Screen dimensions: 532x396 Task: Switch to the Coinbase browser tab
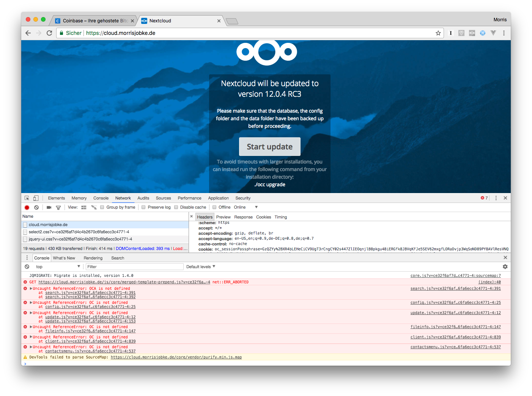coord(95,21)
